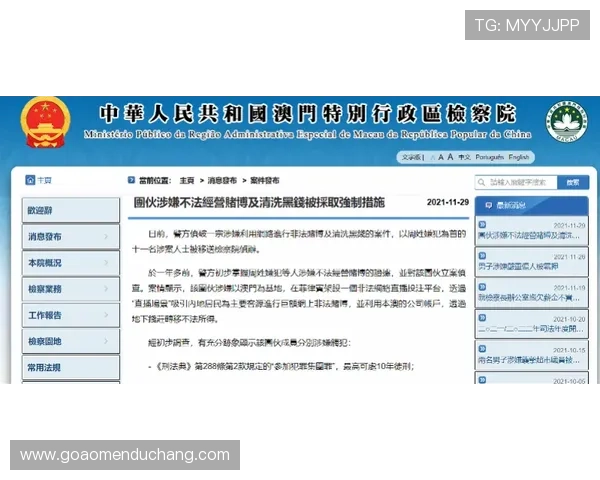600x480 pixels.
Task: Open the news item dated 2021-11-19
Action: point(532,293)
